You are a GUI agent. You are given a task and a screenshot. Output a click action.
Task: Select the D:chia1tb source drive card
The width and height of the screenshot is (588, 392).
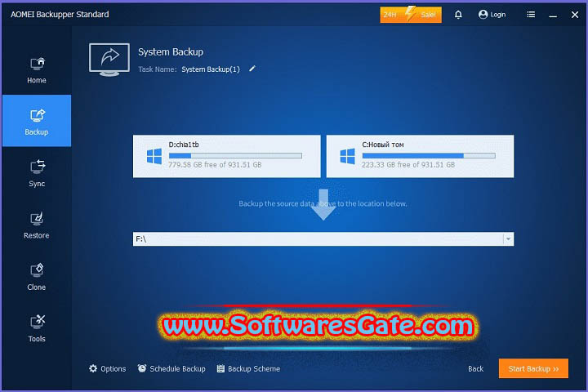click(x=226, y=156)
